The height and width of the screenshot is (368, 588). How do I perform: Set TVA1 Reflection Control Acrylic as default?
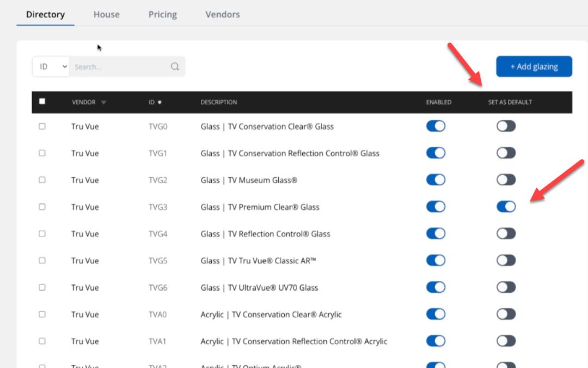[x=506, y=341]
